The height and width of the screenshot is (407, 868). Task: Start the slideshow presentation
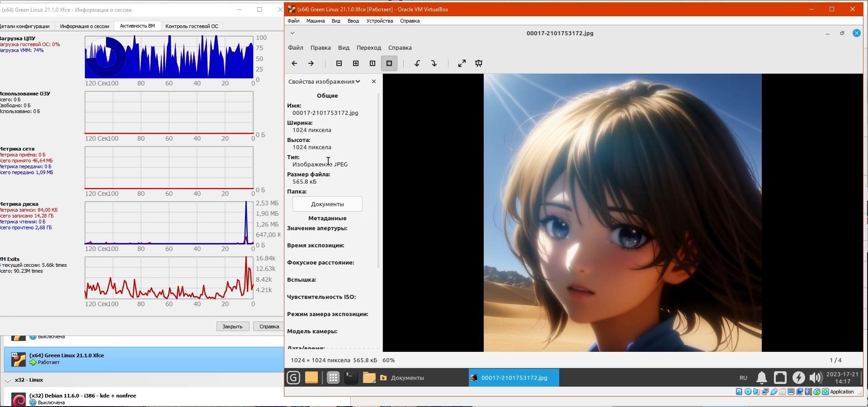[x=479, y=63]
